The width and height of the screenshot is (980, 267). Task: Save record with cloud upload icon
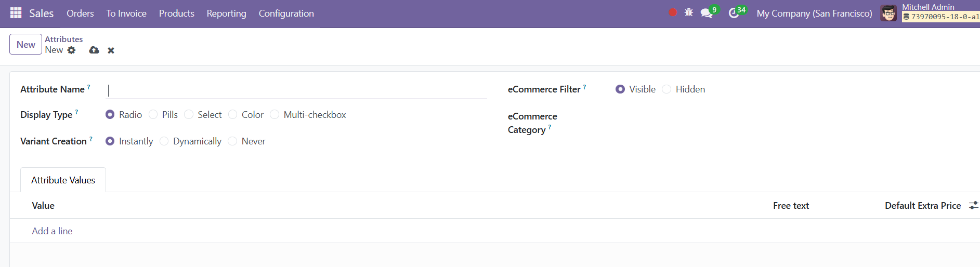click(94, 50)
